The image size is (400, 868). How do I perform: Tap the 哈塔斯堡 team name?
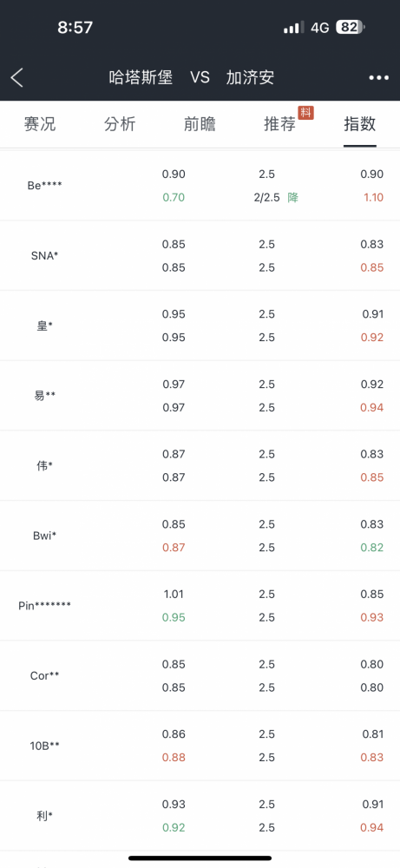tap(141, 77)
